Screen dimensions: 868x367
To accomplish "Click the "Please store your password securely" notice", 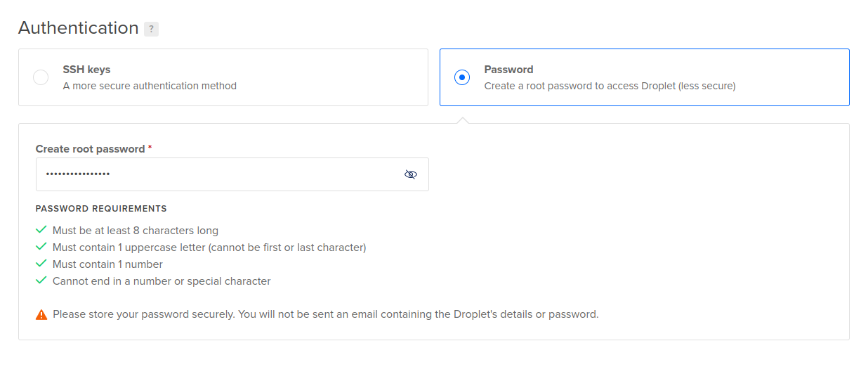I will click(x=325, y=314).
